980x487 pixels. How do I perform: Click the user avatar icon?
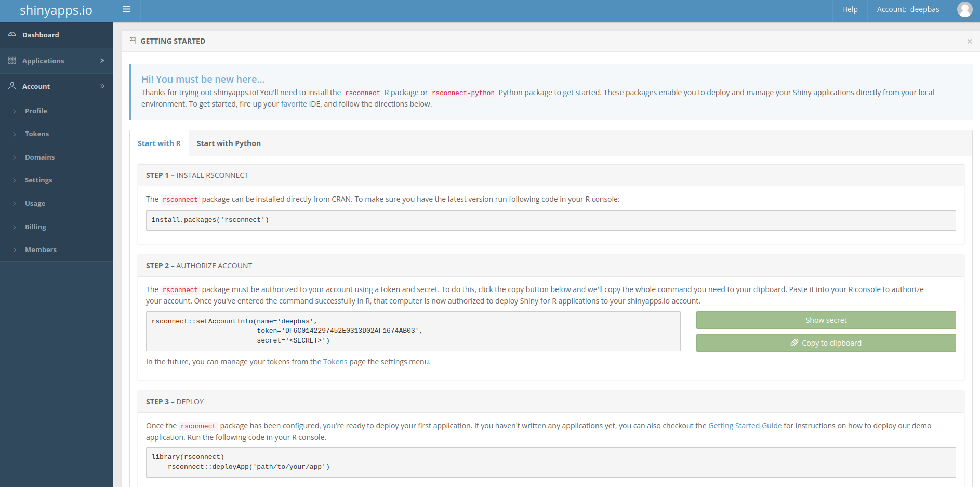964,9
